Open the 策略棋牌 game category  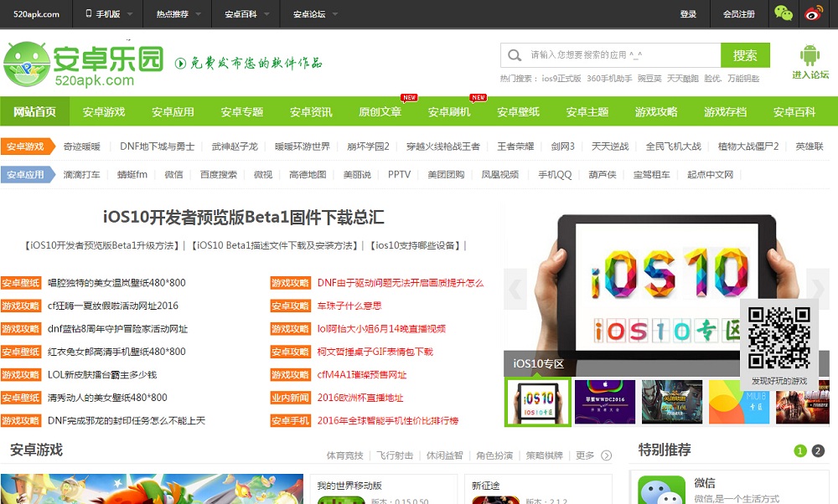pyautogui.click(x=544, y=455)
